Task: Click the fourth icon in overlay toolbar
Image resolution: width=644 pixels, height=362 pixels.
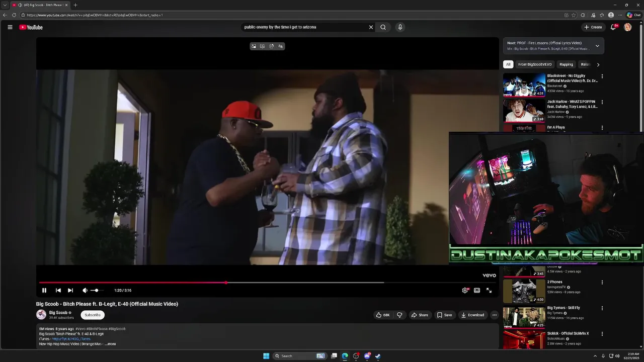Action: pyautogui.click(x=281, y=46)
